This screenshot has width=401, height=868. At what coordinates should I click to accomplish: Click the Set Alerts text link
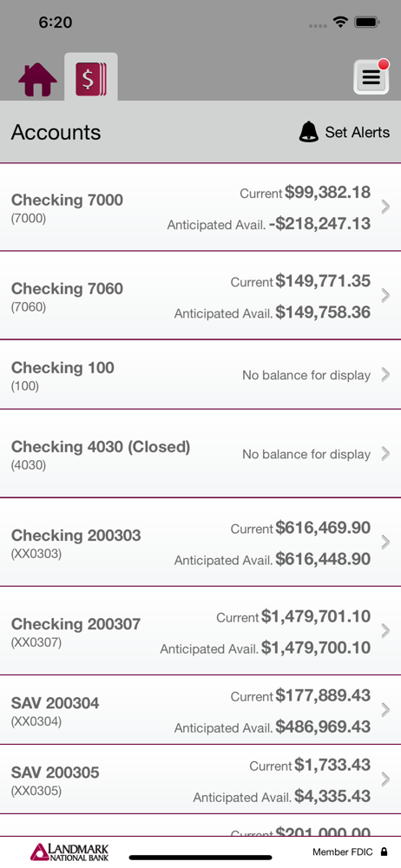[358, 132]
